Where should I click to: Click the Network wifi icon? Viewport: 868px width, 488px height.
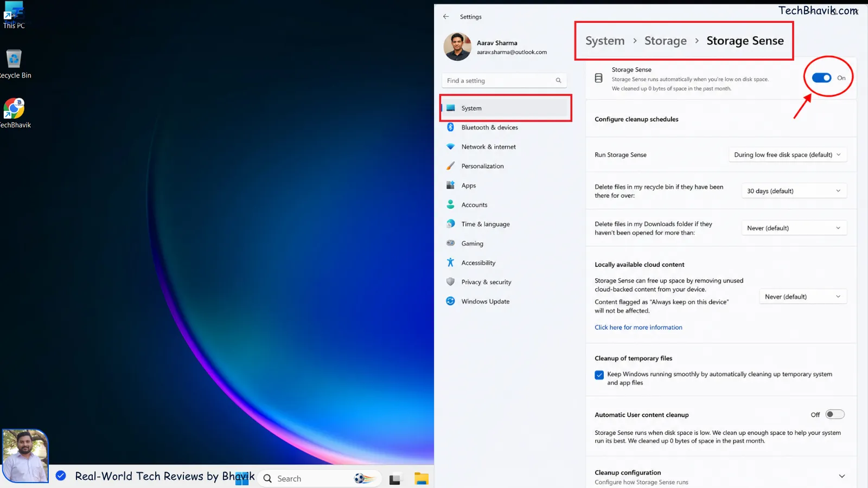click(450, 147)
